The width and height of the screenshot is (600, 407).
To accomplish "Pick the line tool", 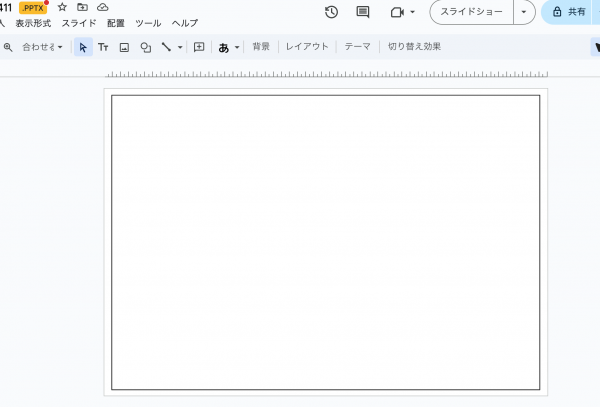I will [166, 47].
